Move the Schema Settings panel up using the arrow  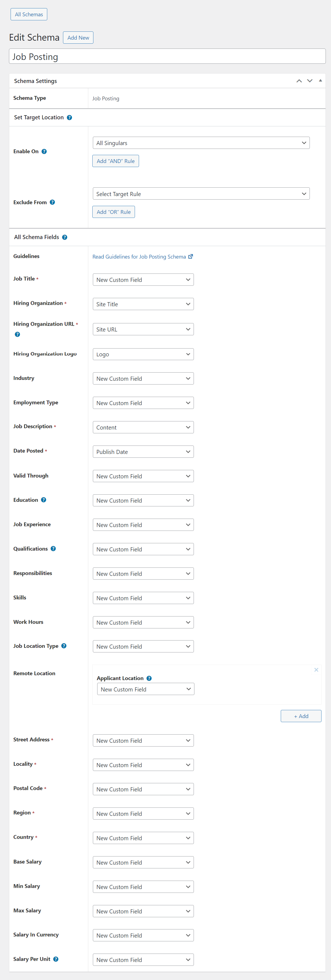coord(299,81)
